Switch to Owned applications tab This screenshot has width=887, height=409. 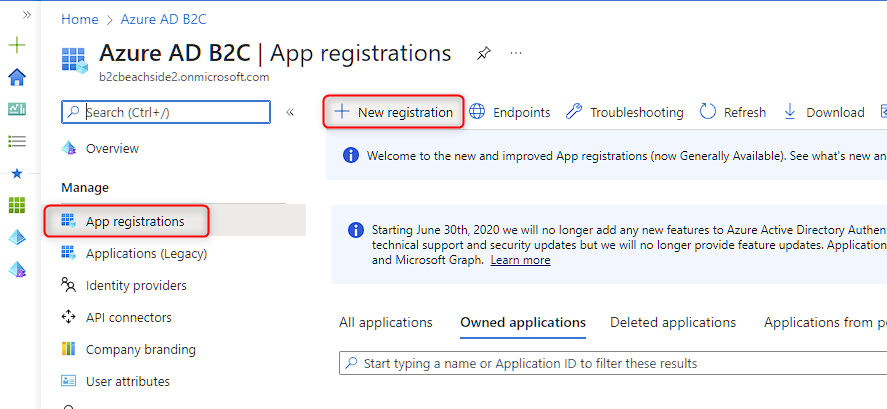[x=523, y=322]
